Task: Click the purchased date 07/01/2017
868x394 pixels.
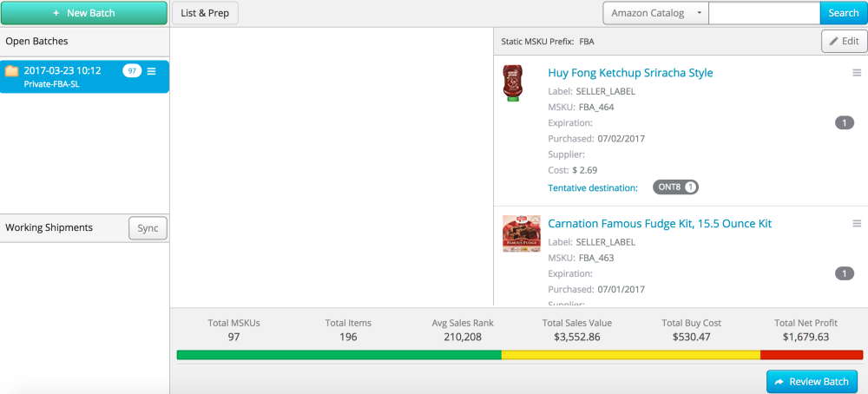Action: [x=621, y=289]
